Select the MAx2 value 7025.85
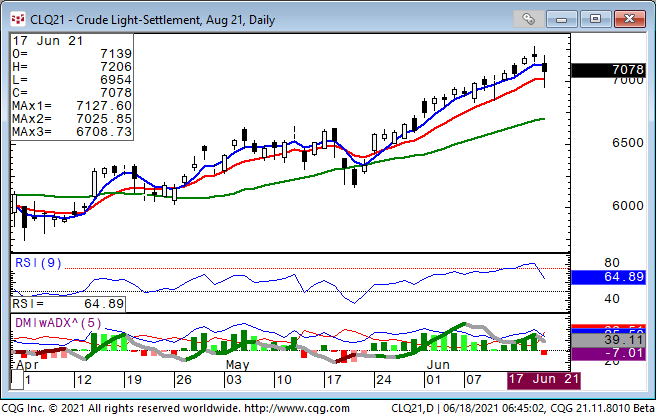The width and height of the screenshot is (656, 416). (104, 119)
